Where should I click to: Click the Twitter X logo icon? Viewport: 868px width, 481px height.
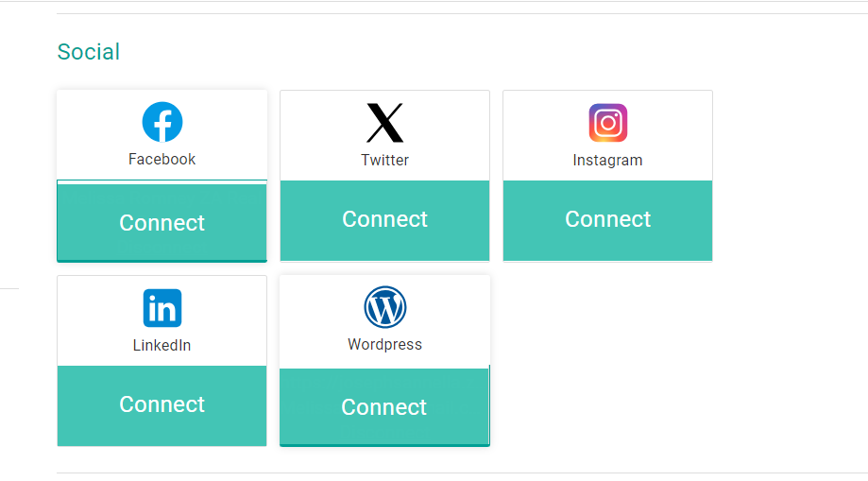point(384,123)
